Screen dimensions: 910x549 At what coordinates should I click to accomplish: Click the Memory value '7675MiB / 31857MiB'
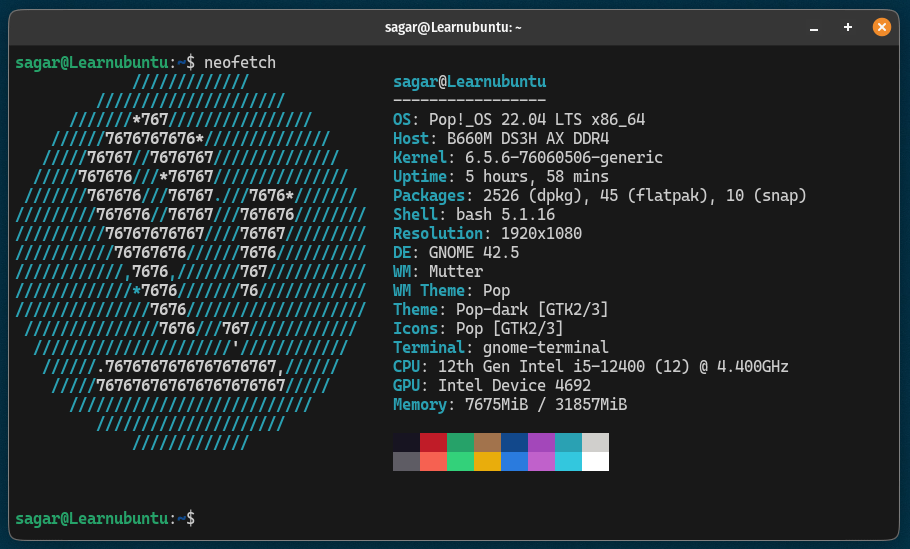pyautogui.click(x=546, y=404)
